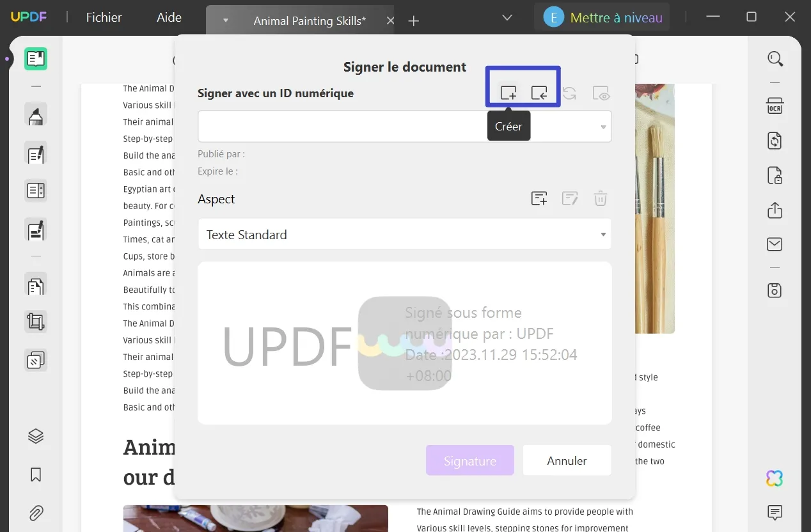811x532 pixels.
Task: Launch the UPDF AI assistant
Action: [775, 478]
